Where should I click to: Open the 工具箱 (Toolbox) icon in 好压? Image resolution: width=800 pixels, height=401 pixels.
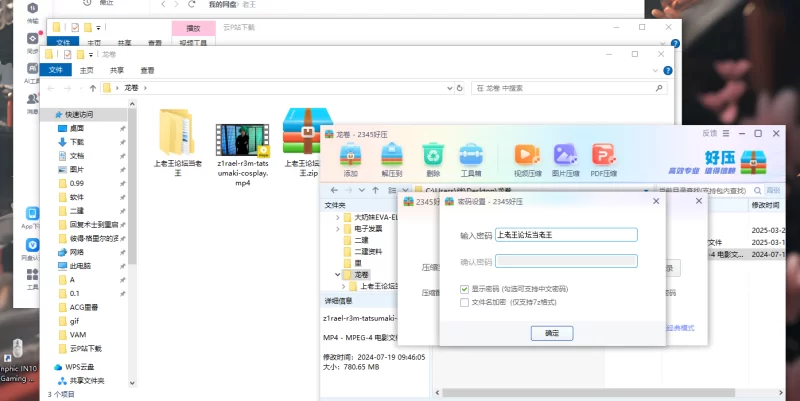coord(470,155)
